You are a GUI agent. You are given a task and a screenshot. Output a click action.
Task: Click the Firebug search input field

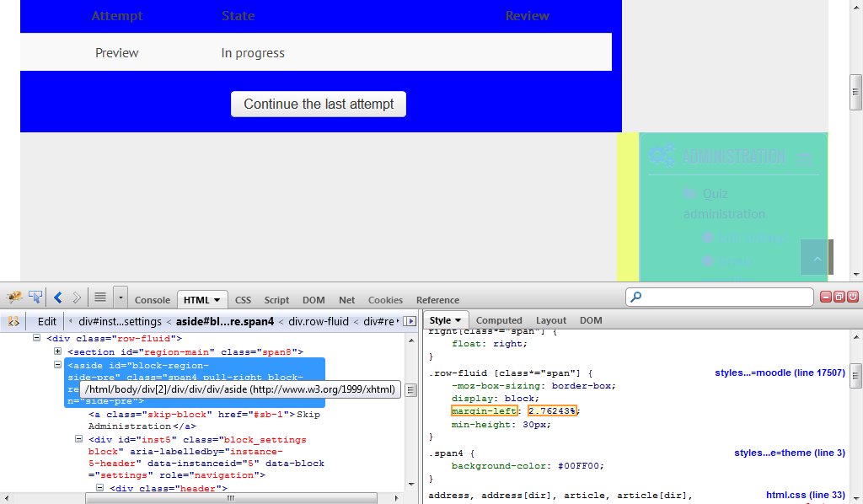(720, 298)
